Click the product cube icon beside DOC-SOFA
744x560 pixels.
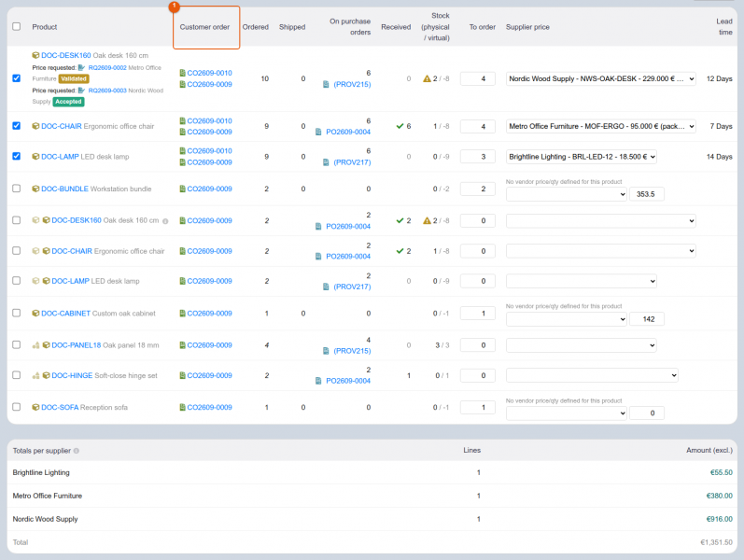[x=35, y=407]
